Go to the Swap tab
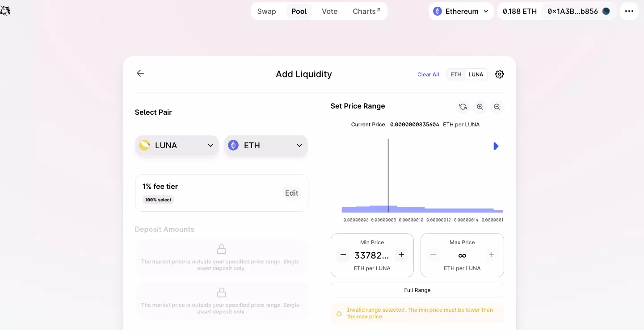Viewport: 644px width, 330px height. pyautogui.click(x=266, y=11)
